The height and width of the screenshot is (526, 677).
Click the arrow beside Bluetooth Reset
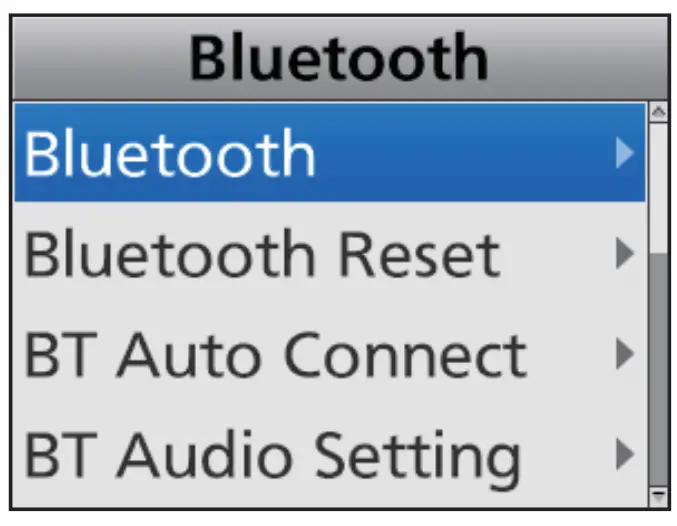click(x=625, y=254)
